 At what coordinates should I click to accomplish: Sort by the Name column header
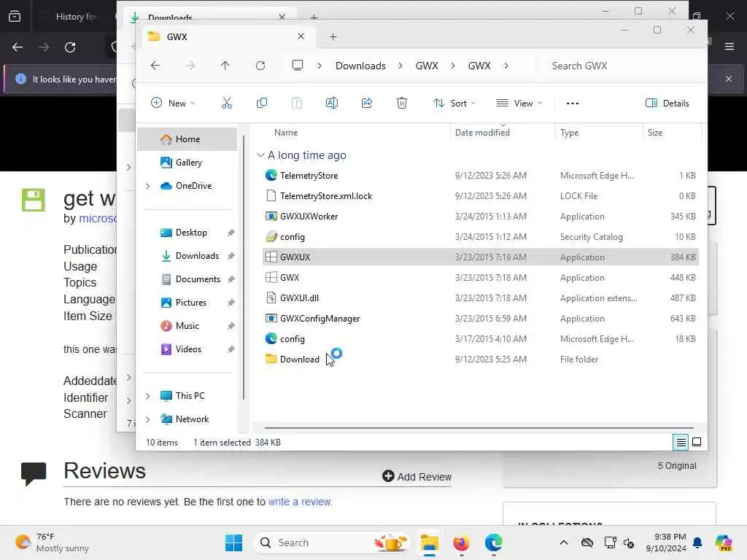click(x=286, y=133)
